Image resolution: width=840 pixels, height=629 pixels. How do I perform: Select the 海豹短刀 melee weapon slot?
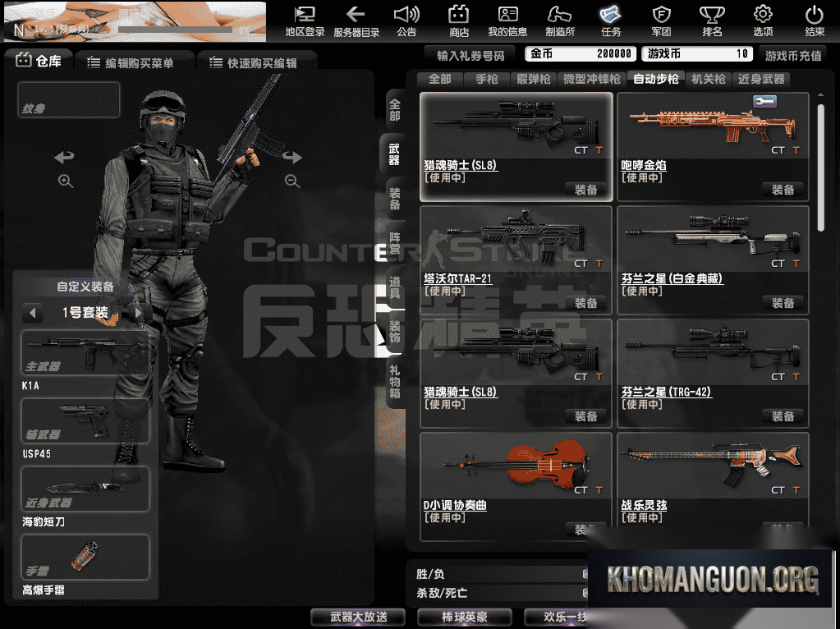pyautogui.click(x=85, y=489)
